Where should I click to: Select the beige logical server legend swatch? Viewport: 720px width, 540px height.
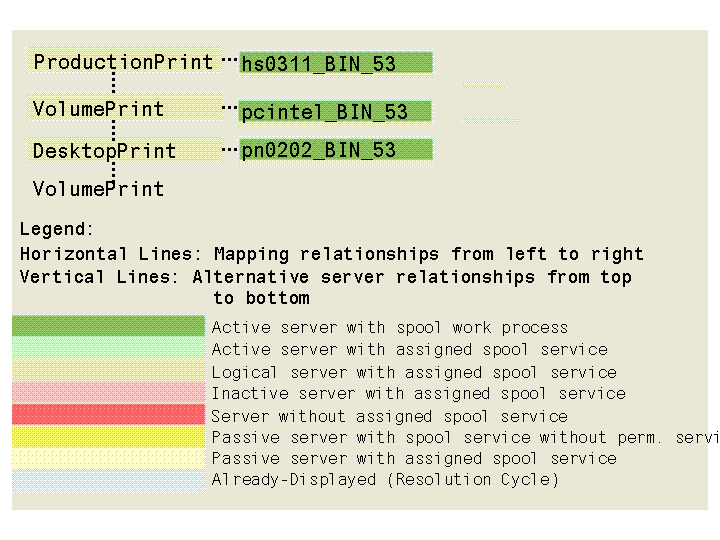pyautogui.click(x=108, y=371)
